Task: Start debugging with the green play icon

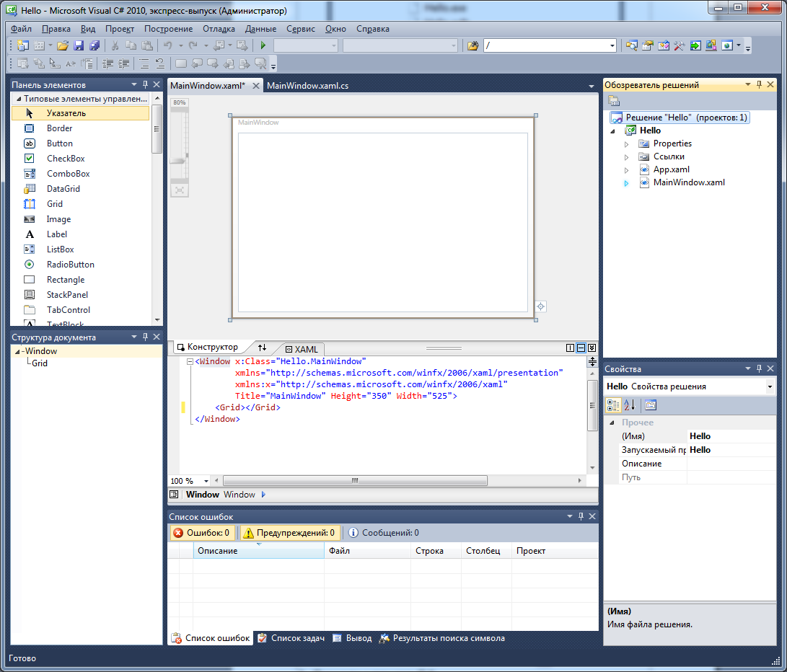Action: pos(263,45)
